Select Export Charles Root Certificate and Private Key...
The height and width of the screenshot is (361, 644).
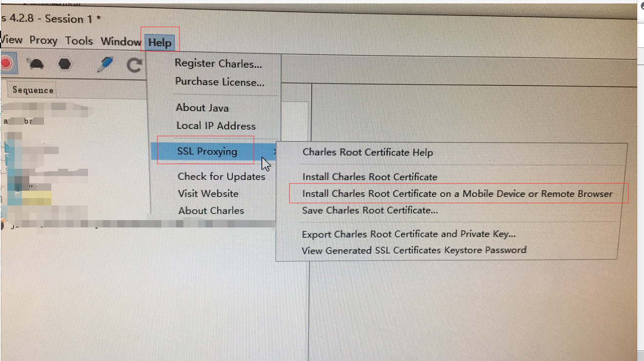point(409,234)
